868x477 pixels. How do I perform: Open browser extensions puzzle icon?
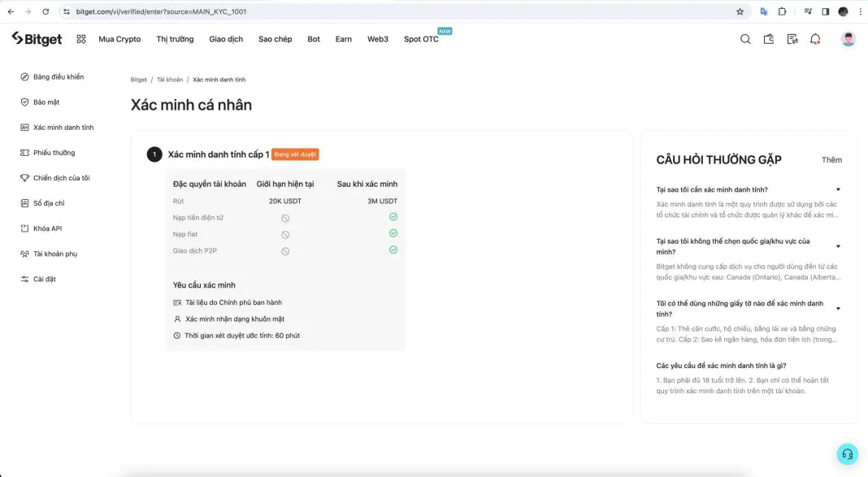click(x=782, y=11)
